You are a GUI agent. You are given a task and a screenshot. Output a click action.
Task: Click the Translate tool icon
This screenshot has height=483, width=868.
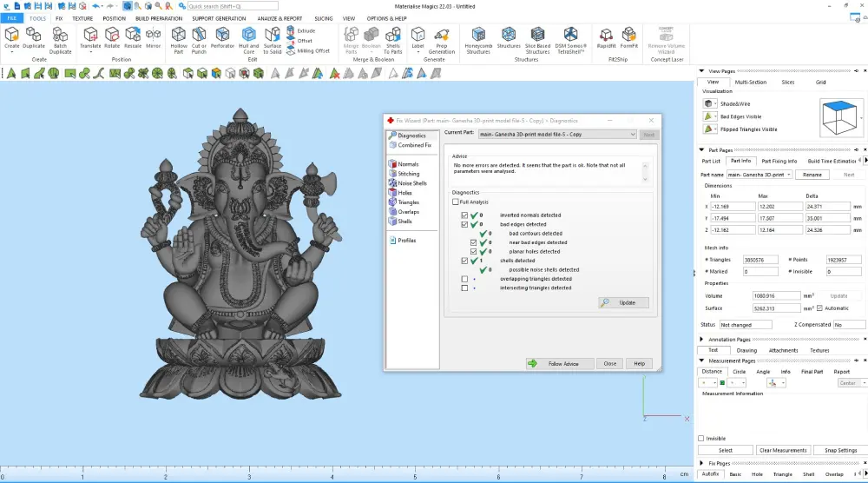tap(90, 35)
